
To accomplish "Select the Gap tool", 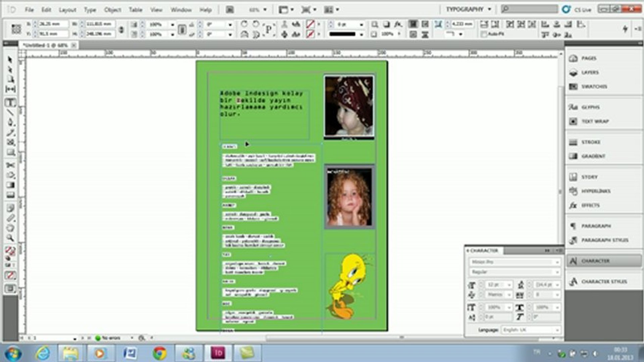I will pos(10,89).
